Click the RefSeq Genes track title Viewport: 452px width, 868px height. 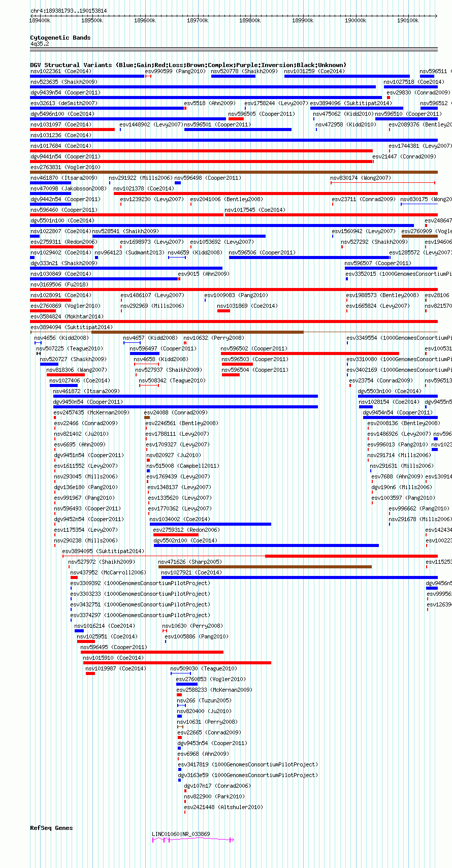(x=51, y=828)
